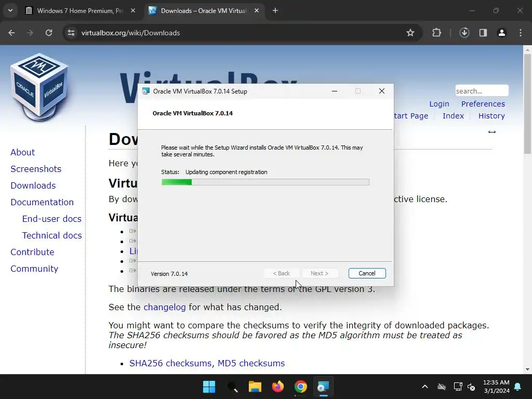Cancel the VirtualBox setup installation

click(x=367, y=273)
